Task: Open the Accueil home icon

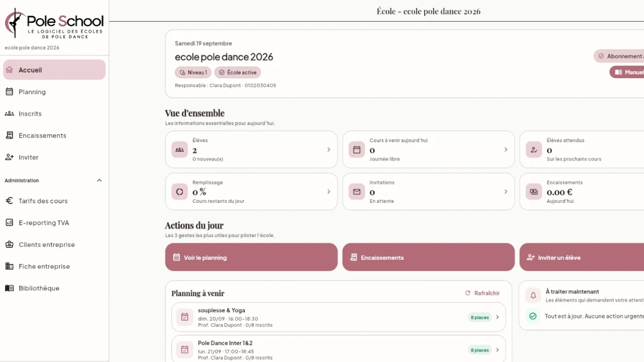Action: (x=9, y=70)
